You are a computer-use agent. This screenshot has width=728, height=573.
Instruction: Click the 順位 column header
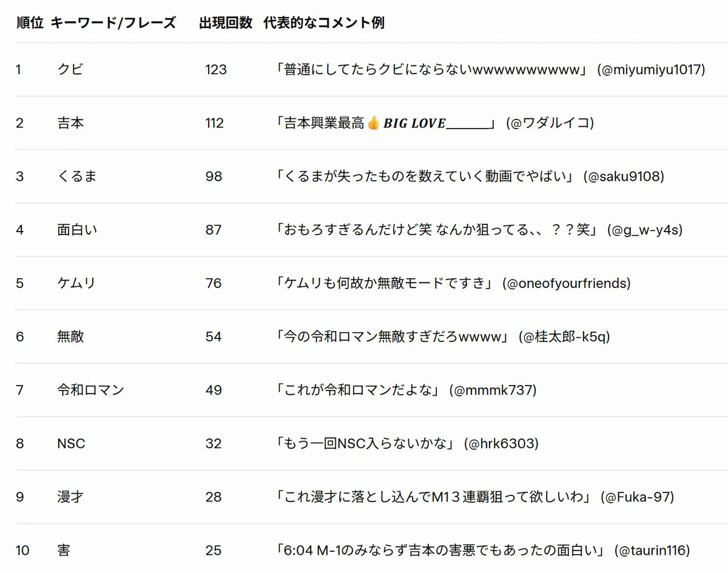tap(30, 23)
